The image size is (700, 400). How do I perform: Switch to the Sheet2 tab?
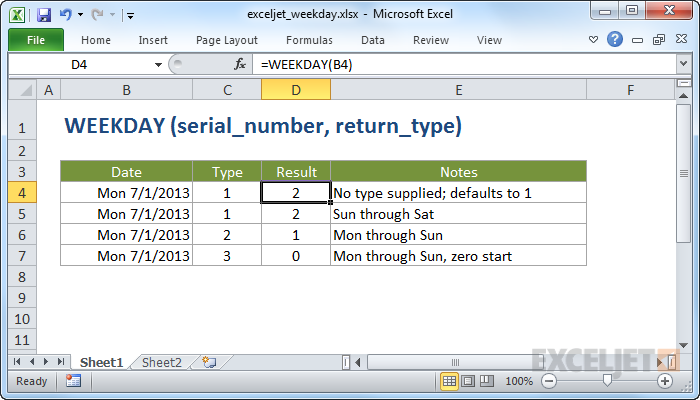(x=162, y=362)
